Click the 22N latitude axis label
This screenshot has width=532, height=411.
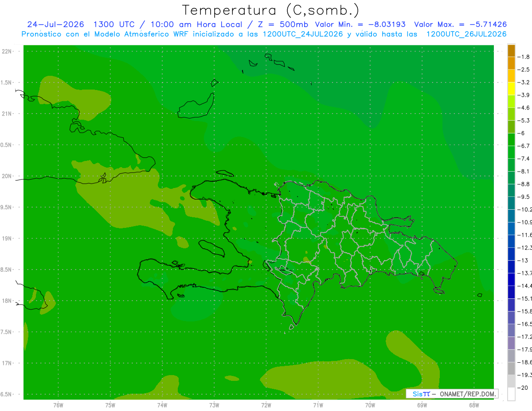tap(7, 51)
